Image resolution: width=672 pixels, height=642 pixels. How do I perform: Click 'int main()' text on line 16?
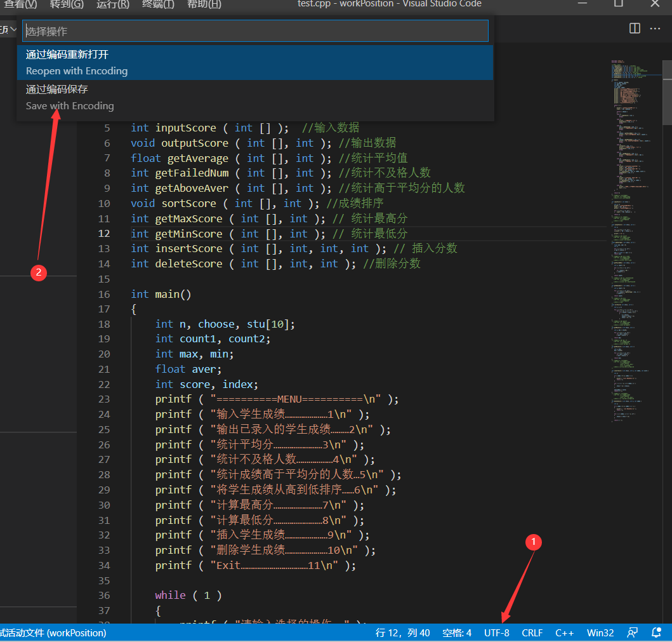tap(161, 294)
